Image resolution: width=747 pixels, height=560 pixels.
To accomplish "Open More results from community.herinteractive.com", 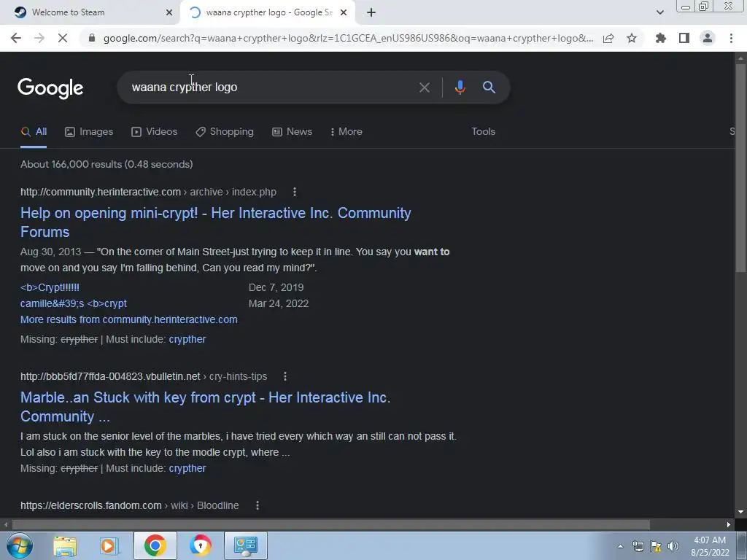I will 128,319.
